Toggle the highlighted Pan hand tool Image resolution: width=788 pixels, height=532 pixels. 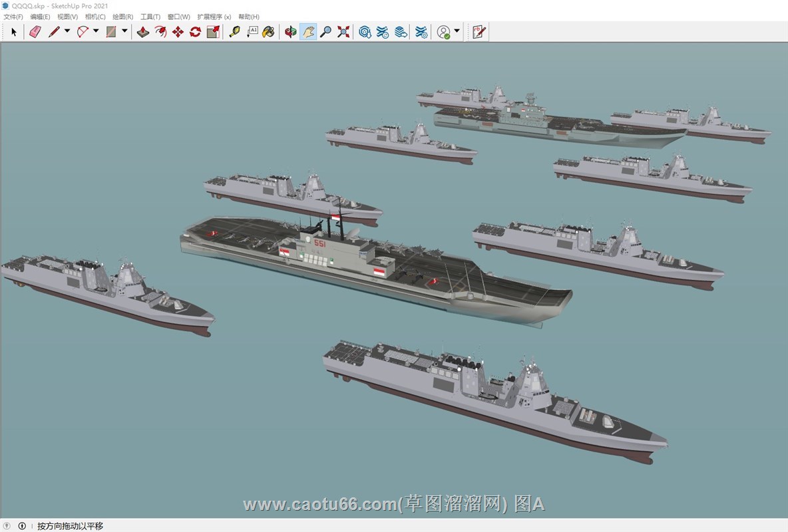pyautogui.click(x=307, y=32)
